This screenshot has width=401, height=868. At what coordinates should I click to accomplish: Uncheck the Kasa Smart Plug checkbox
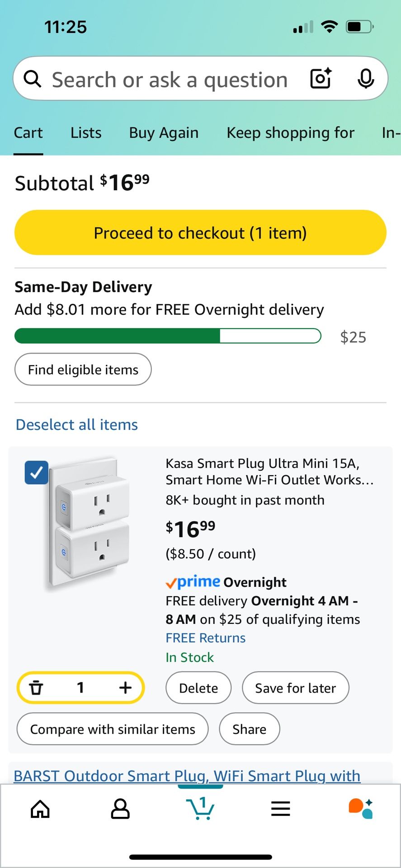pos(37,472)
